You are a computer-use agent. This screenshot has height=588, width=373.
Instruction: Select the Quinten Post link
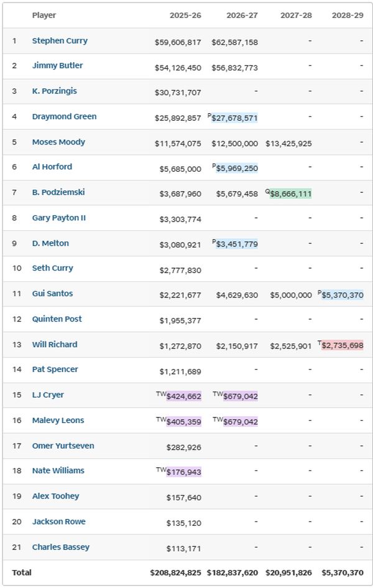[x=57, y=319]
